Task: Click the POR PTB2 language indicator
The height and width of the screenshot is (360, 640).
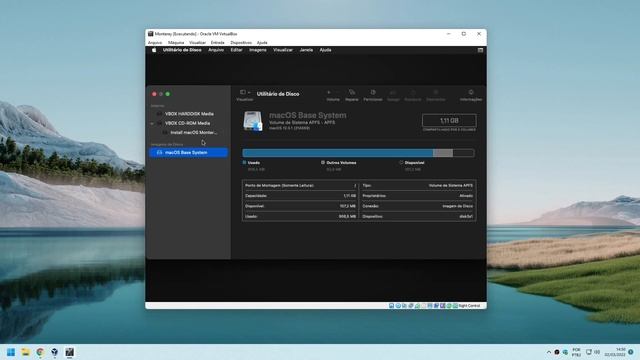Action: 576,352
